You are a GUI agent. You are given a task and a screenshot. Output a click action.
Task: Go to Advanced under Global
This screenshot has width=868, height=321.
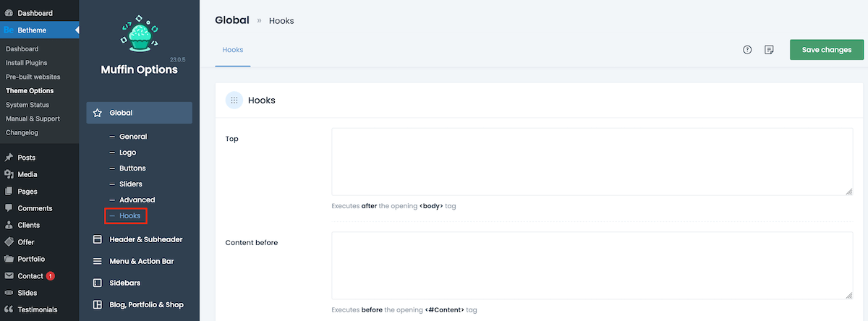[137, 200]
